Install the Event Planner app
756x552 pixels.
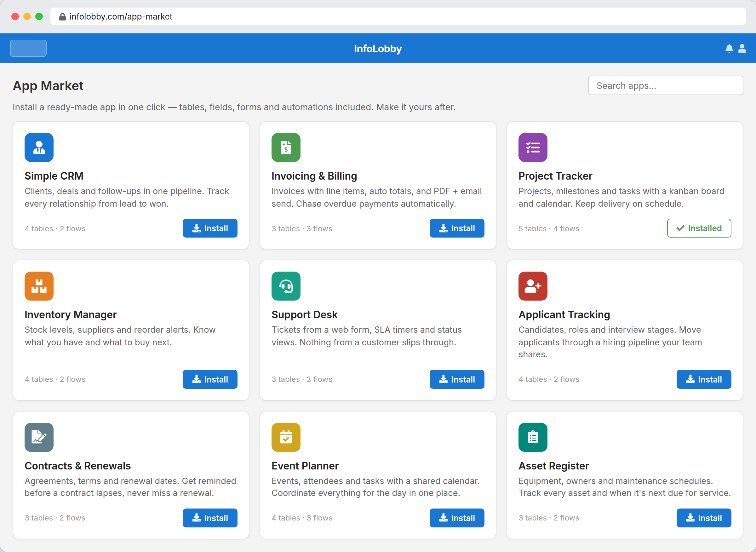coord(457,518)
